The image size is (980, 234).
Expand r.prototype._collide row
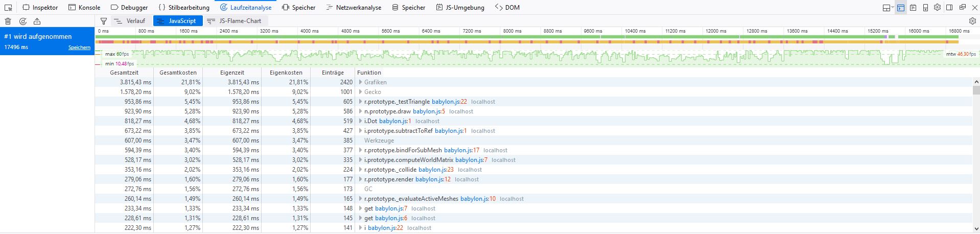360,170
